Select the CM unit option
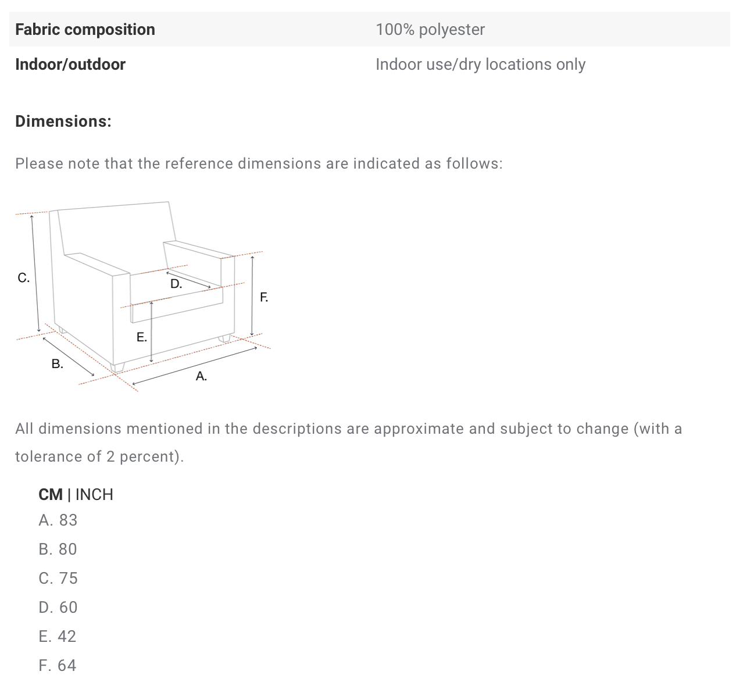The height and width of the screenshot is (700, 736). tap(51, 494)
